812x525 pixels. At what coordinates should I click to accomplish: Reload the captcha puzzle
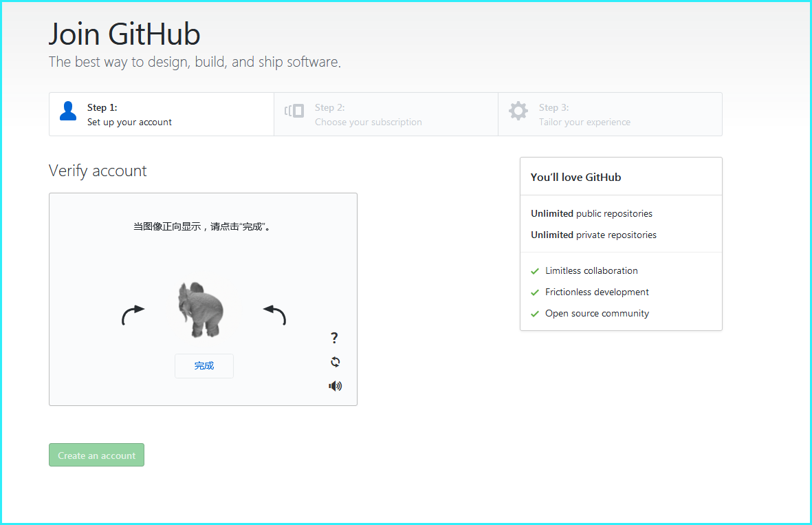point(335,362)
